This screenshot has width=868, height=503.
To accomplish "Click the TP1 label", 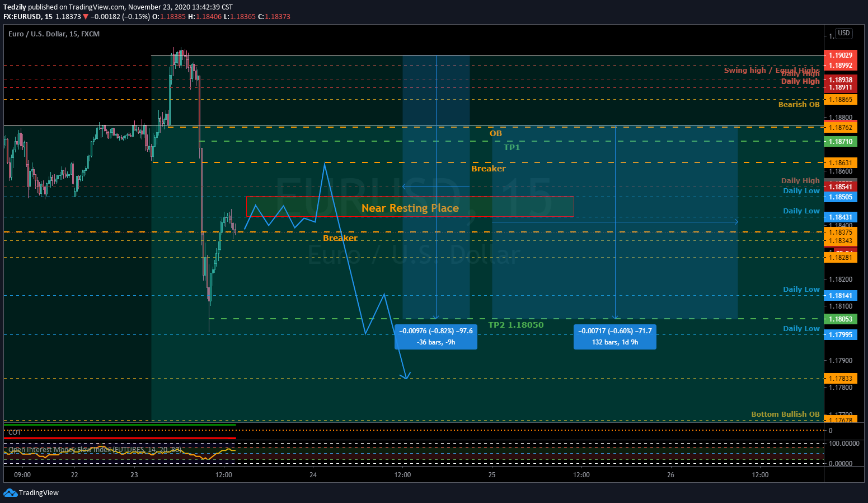I will click(x=512, y=147).
